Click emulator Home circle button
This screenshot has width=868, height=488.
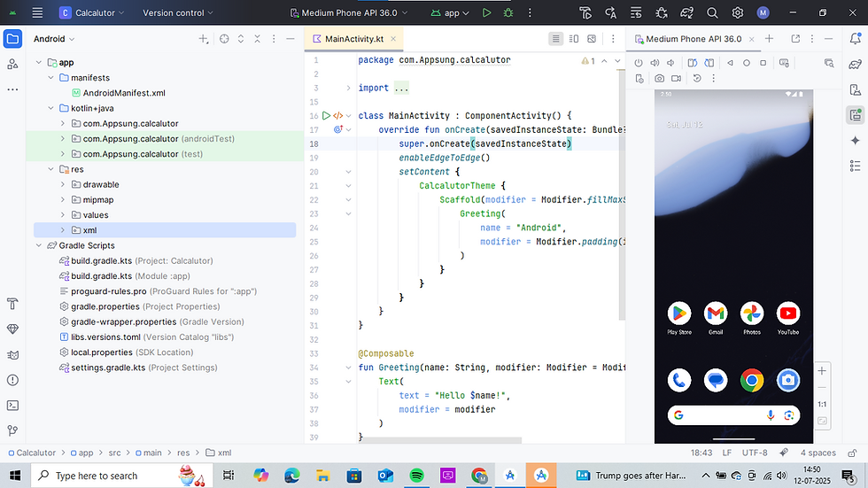point(746,63)
